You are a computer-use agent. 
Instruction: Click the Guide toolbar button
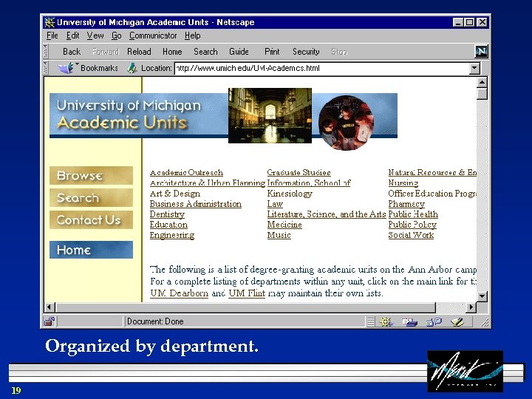tap(239, 52)
